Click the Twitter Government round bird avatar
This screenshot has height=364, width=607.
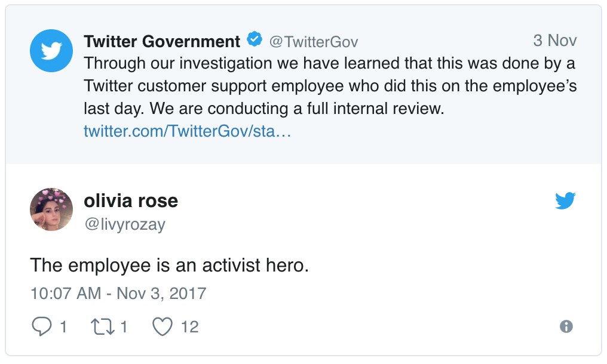[x=51, y=51]
